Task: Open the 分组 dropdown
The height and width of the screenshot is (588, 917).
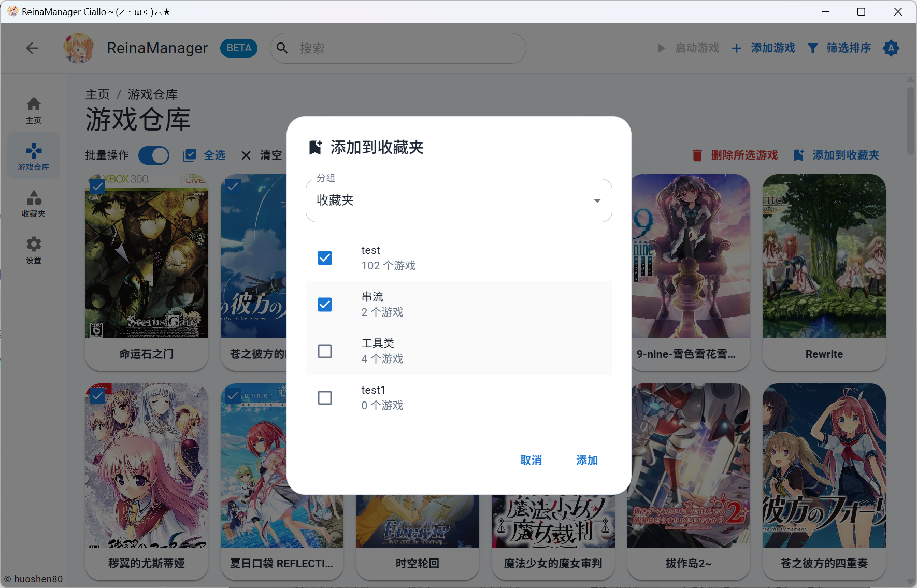Action: pos(459,200)
